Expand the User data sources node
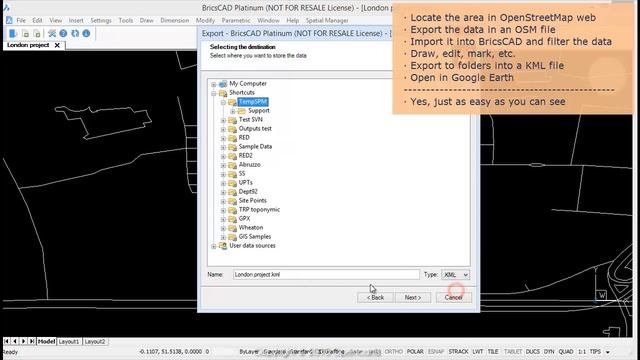Screen dimensions: 640x360 [x=213, y=246]
